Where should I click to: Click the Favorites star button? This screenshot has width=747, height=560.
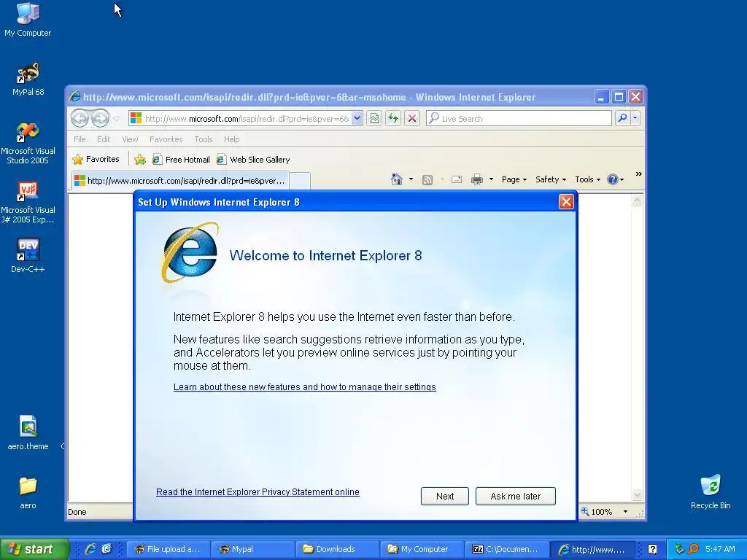coord(96,159)
